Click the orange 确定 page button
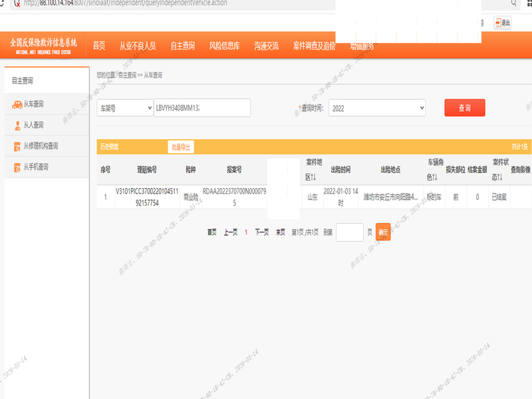This screenshot has width=532, height=399. point(383,232)
